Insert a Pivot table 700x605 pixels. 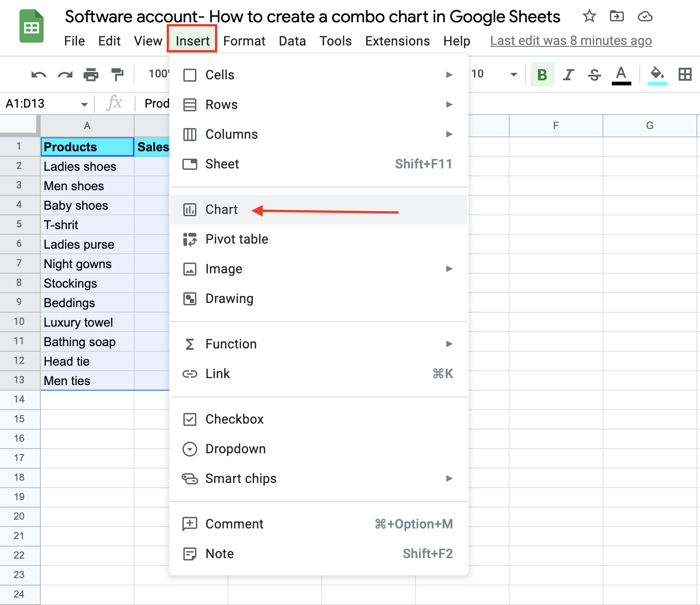[x=318, y=239]
